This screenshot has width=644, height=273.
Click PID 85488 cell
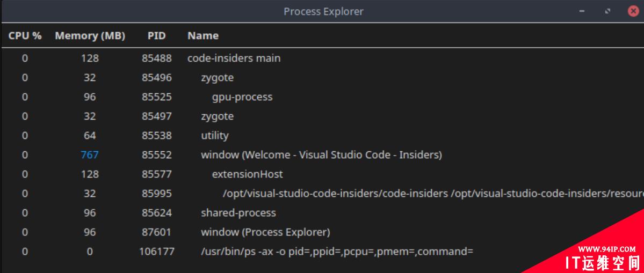click(x=157, y=58)
